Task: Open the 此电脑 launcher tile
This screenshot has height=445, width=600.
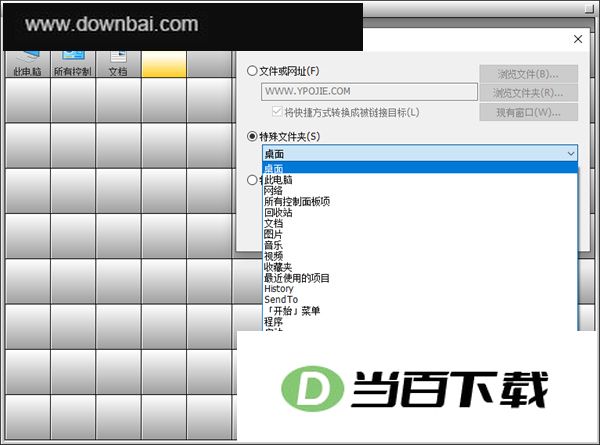Action: point(28,64)
